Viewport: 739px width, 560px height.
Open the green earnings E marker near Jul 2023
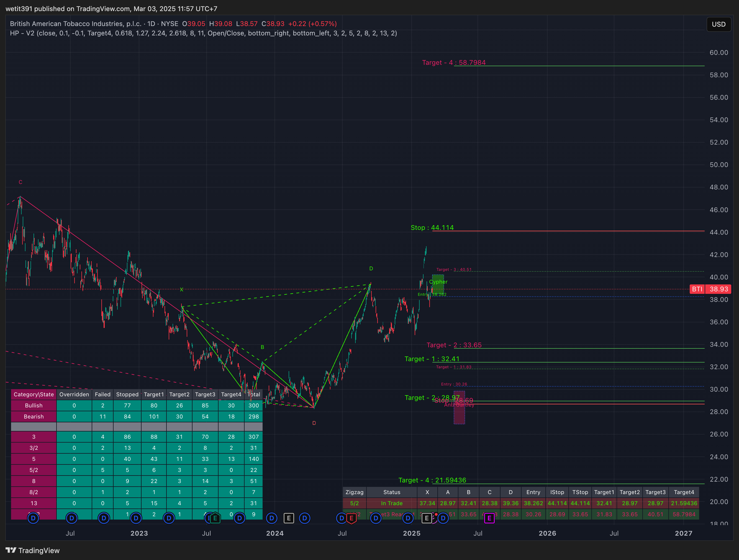point(215,518)
